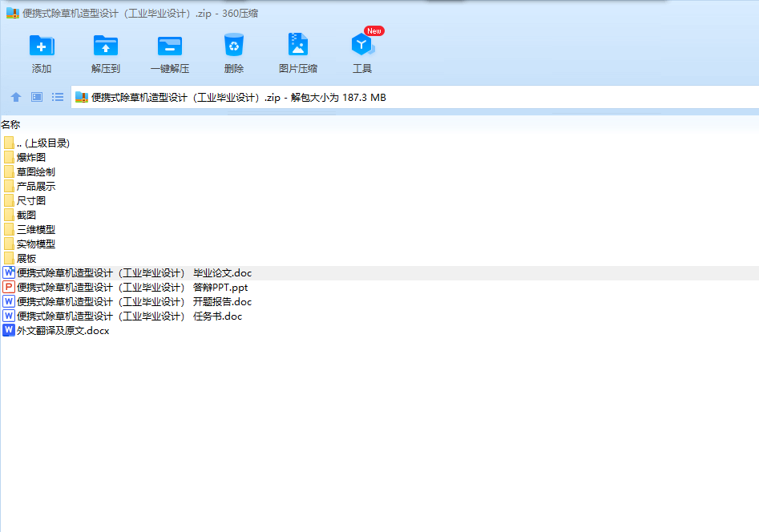The image size is (759, 532).
Task: Click the folder icon of 尺寸图
Action: [x=9, y=200]
